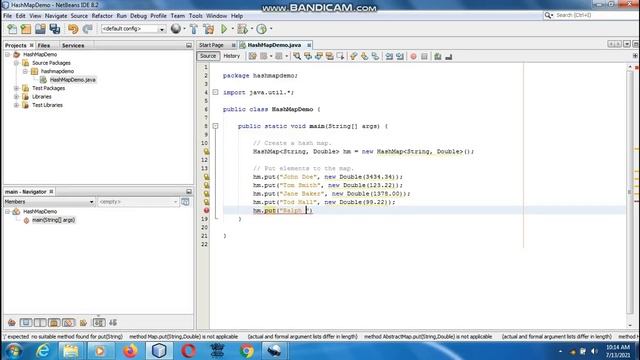Click the Uncomment icon at editor toolbar end
Screen dimensions: 640x360
[449, 56]
